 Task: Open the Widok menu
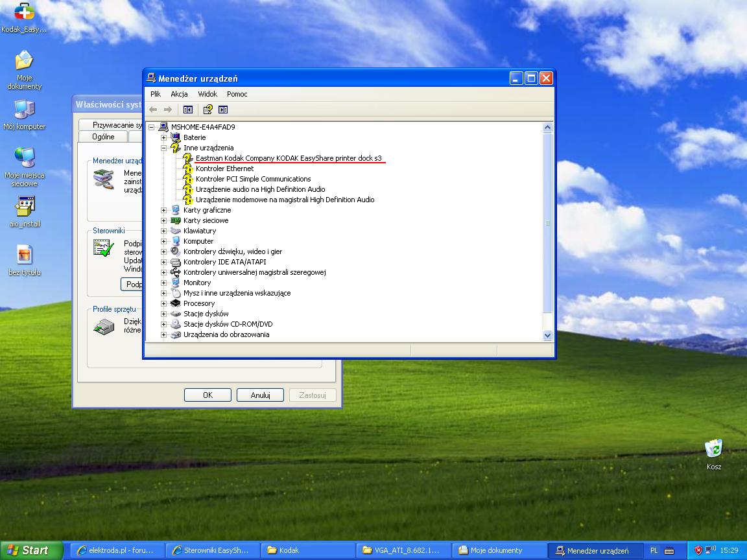207,94
